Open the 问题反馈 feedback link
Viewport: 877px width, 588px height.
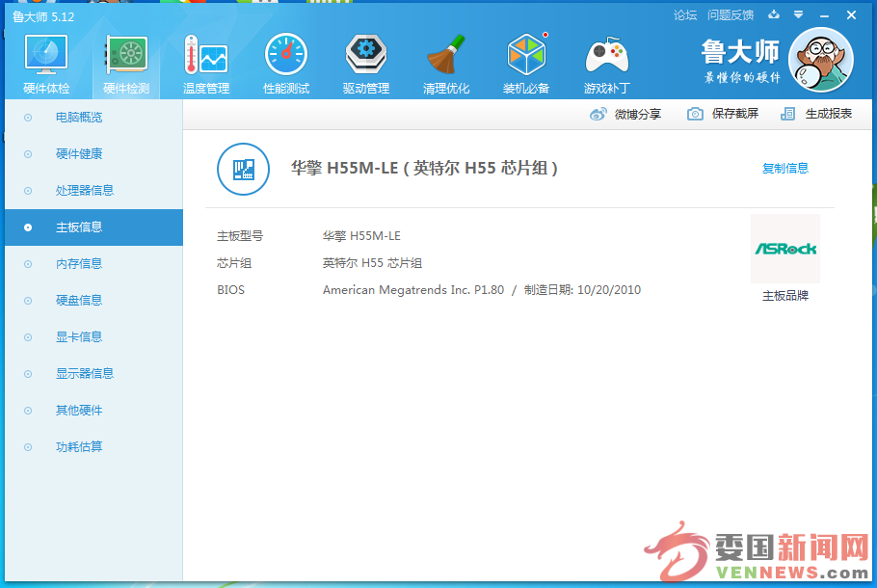[731, 15]
